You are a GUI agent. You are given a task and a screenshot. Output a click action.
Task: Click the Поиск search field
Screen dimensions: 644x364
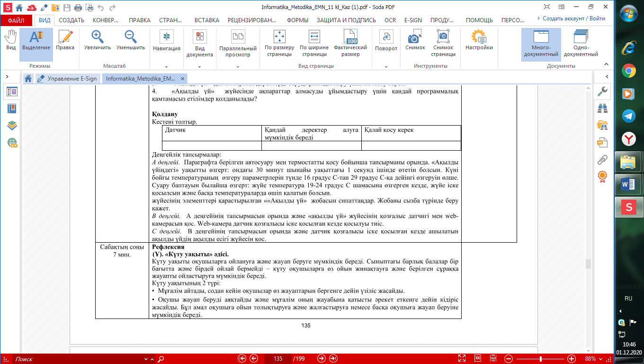click(x=80, y=359)
